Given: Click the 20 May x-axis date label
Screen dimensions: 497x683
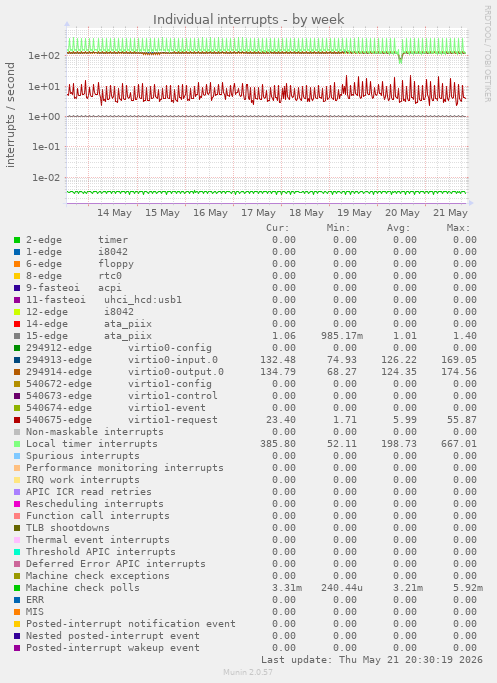Looking at the screenshot, I should coord(402,213).
